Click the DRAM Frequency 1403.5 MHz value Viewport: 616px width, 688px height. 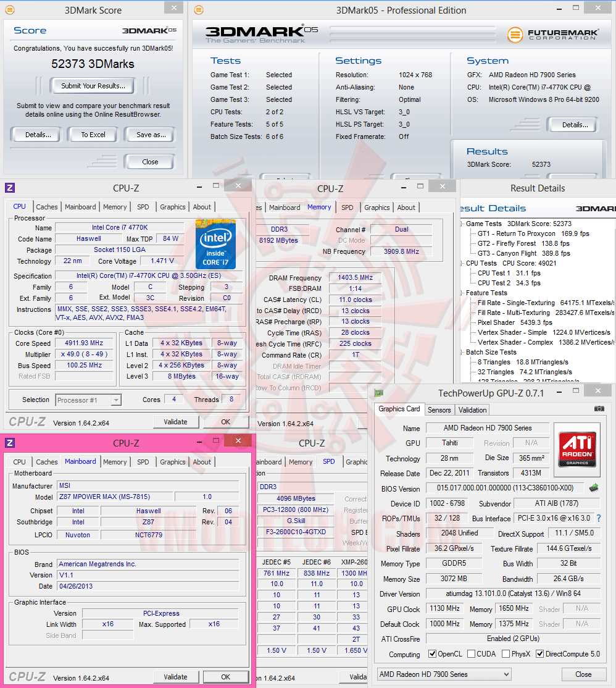coord(355,277)
